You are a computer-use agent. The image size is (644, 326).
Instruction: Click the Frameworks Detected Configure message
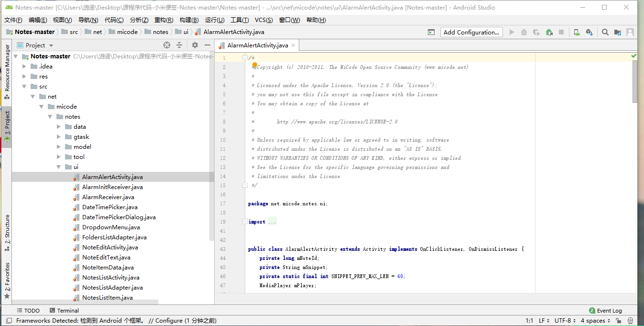pos(116,321)
